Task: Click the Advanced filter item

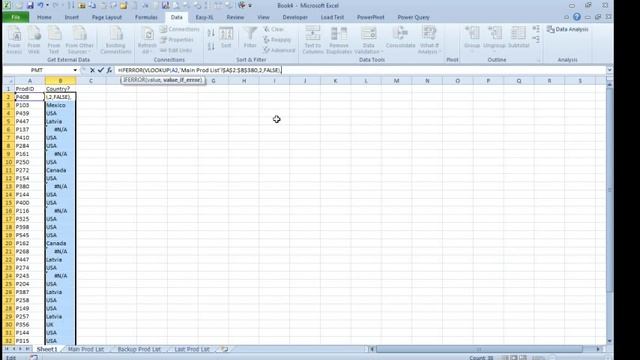Action: coord(279,50)
